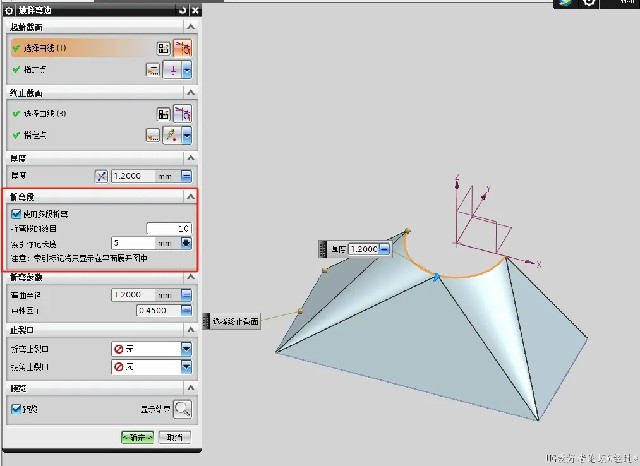This screenshot has height=466, width=640.
Task: Click the on-screen thickness value box near model
Action: [363, 248]
